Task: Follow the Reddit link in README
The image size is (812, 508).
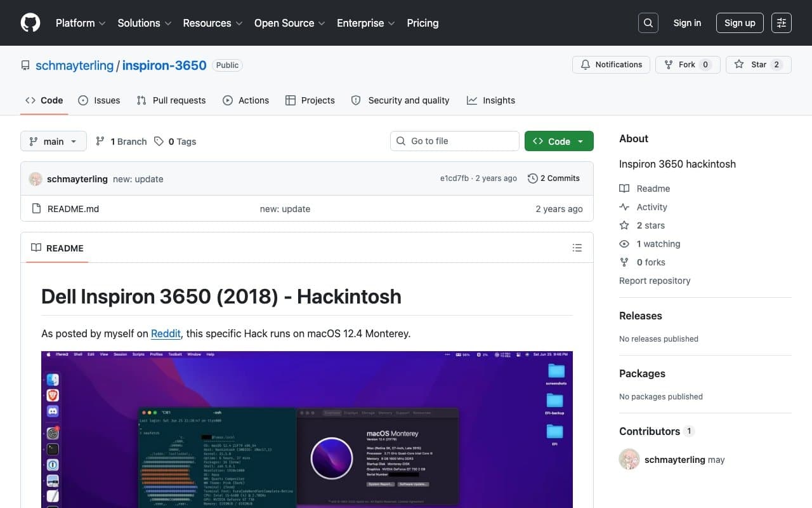Action: [166, 333]
